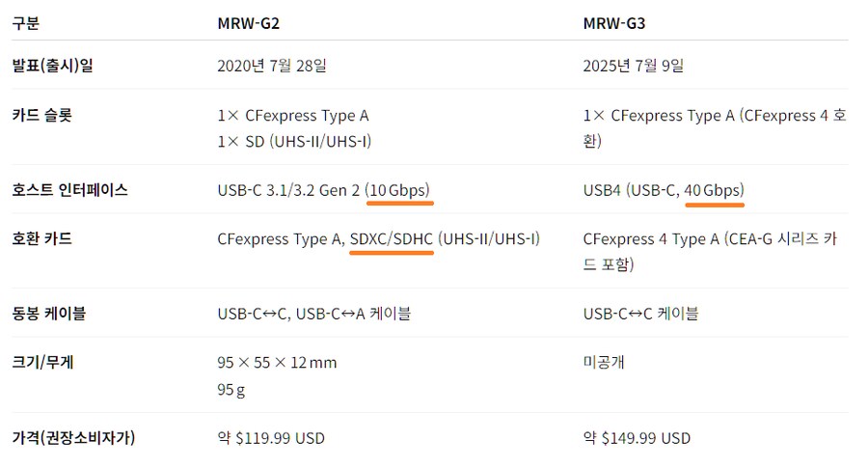Click the underlined 40 Gbps text
This screenshot has width=868, height=468.
pos(714,190)
